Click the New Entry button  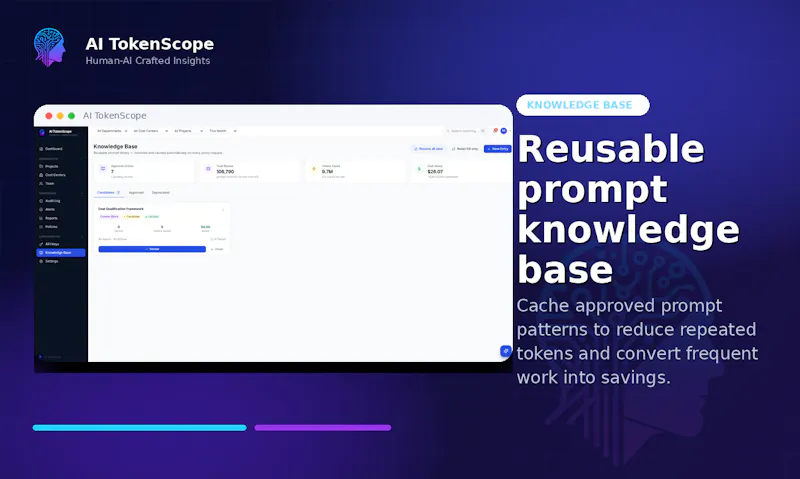(497, 149)
